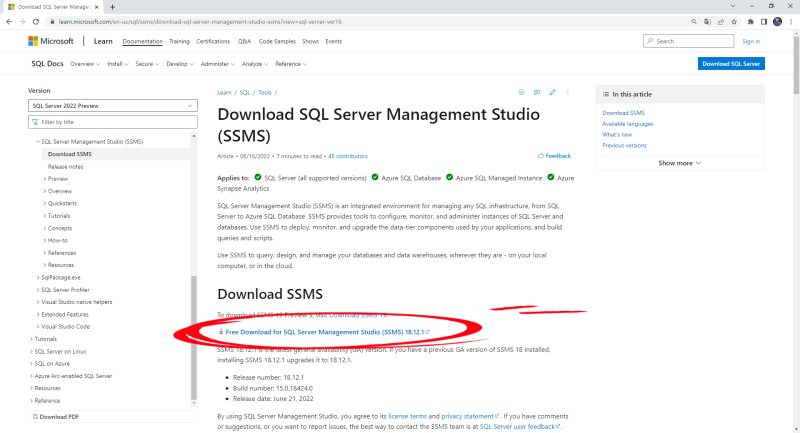800x433 pixels.
Task: Go to Training in top navigation
Action: click(179, 41)
